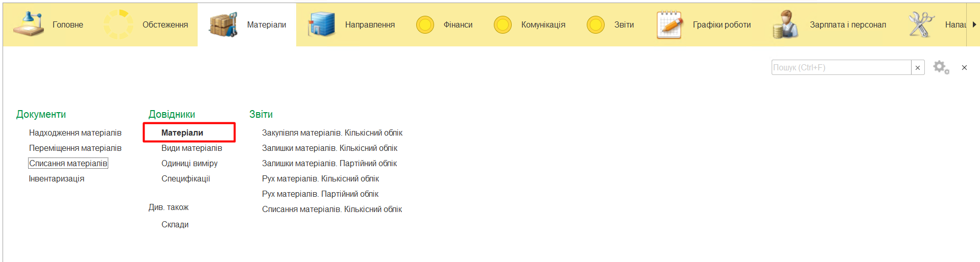Click the boxes-on-cart Матеріали icon
This screenshot has height=262, width=980.
(223, 24)
